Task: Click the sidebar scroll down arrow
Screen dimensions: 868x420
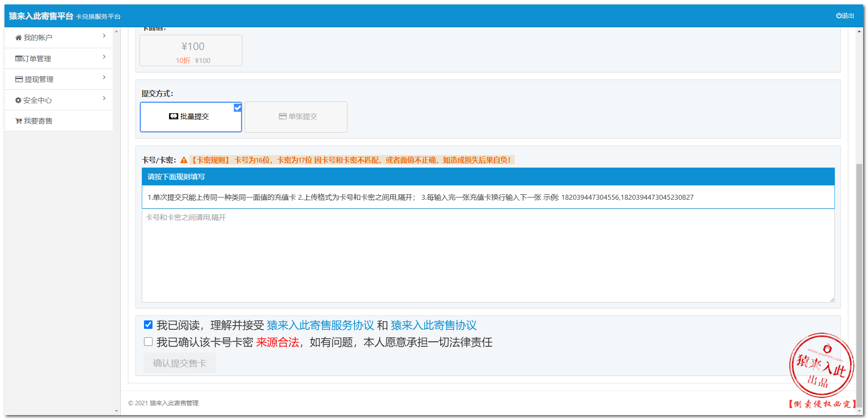Action: tap(117, 411)
